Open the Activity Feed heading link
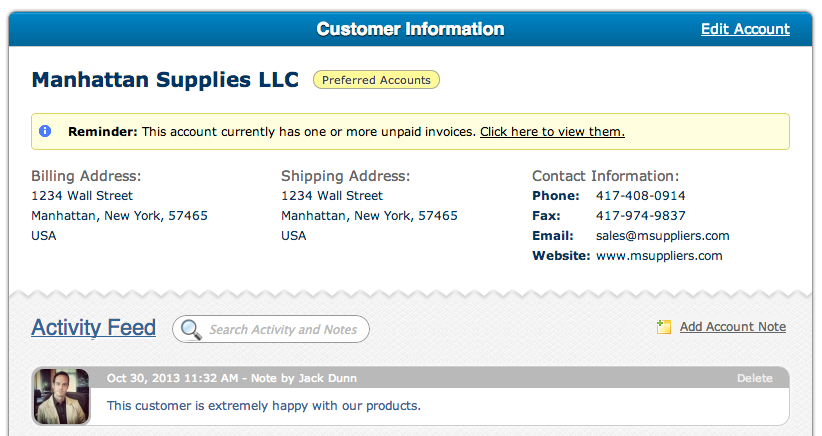The image size is (822, 436). pos(93,328)
